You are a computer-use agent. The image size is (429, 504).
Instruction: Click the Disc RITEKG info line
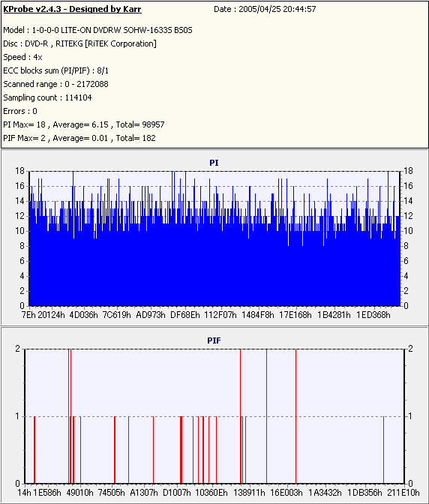click(79, 43)
